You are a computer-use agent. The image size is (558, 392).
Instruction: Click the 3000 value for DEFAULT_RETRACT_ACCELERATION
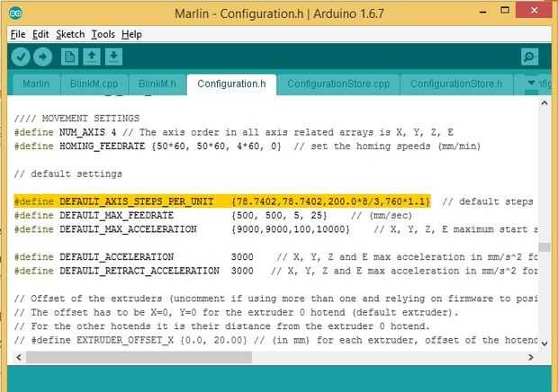[242, 271]
